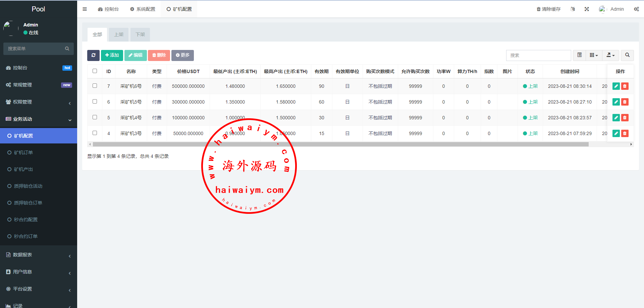Open the export data dropdown
This screenshot has width=644, height=308.
(610, 55)
